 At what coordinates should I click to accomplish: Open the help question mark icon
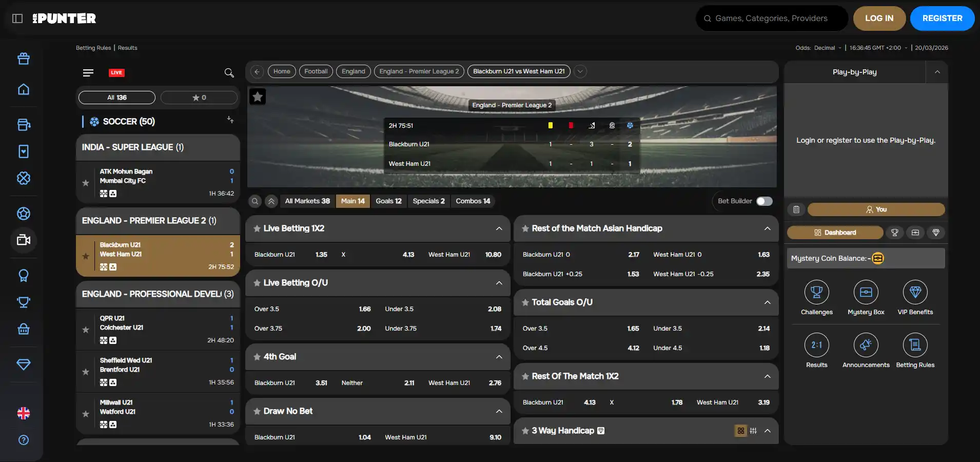tap(24, 440)
